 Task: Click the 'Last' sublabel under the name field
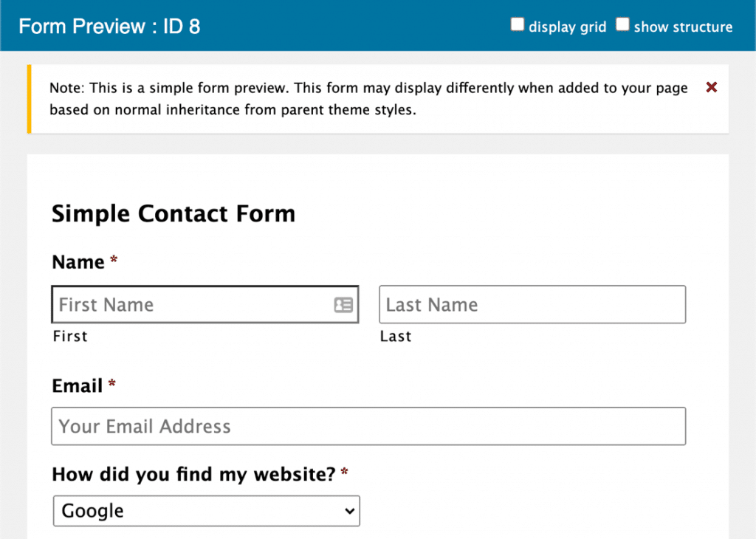[395, 336]
